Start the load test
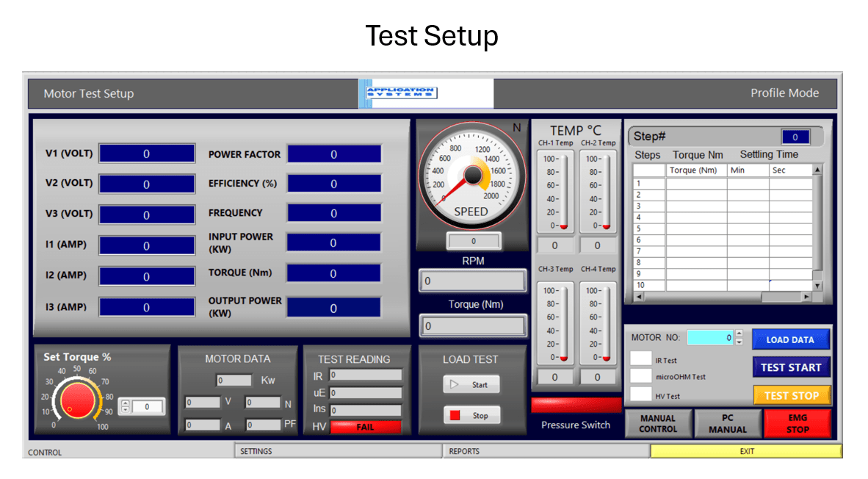This screenshot has height=479, width=868. click(471, 384)
